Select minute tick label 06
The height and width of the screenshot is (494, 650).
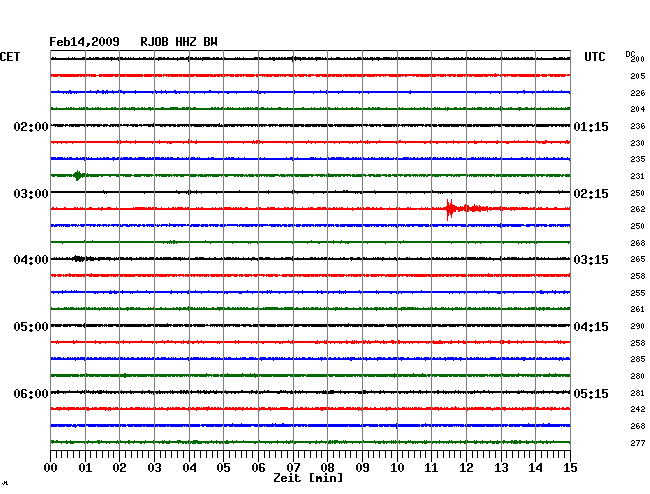coord(258,468)
